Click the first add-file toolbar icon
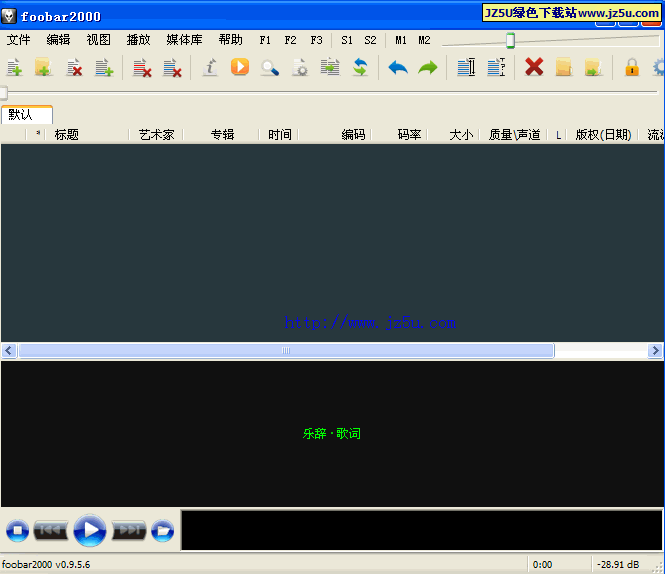 [x=14, y=68]
